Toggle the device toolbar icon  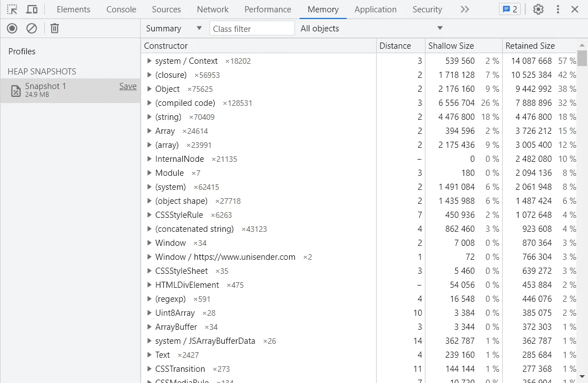(32, 10)
